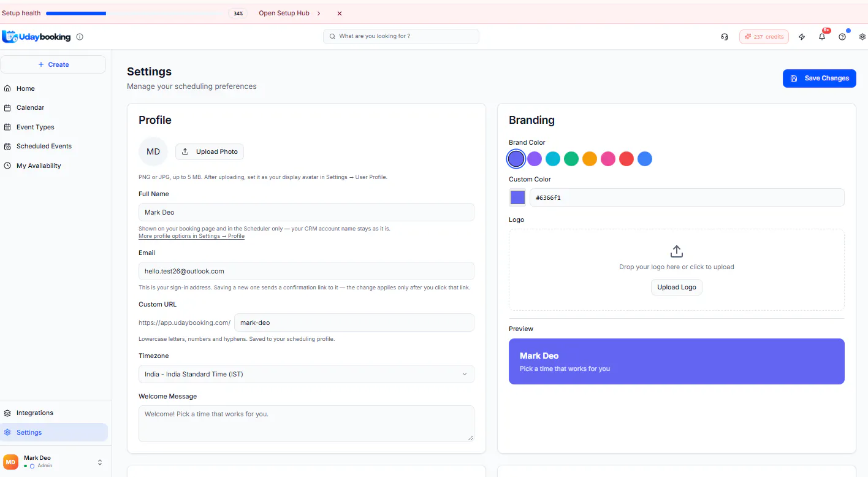Open the headset support icon
Image resolution: width=868 pixels, height=477 pixels.
pos(725,37)
